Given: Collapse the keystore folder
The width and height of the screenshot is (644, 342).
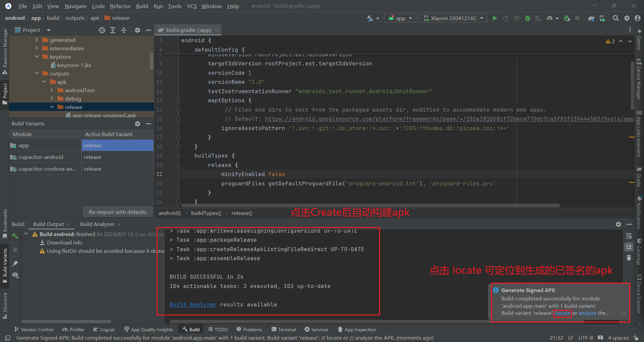Looking at the screenshot, I should pos(37,57).
